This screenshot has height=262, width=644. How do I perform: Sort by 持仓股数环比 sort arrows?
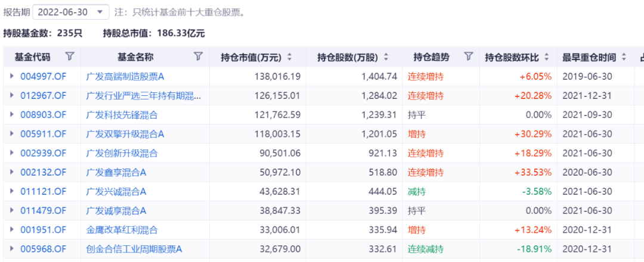(x=546, y=57)
